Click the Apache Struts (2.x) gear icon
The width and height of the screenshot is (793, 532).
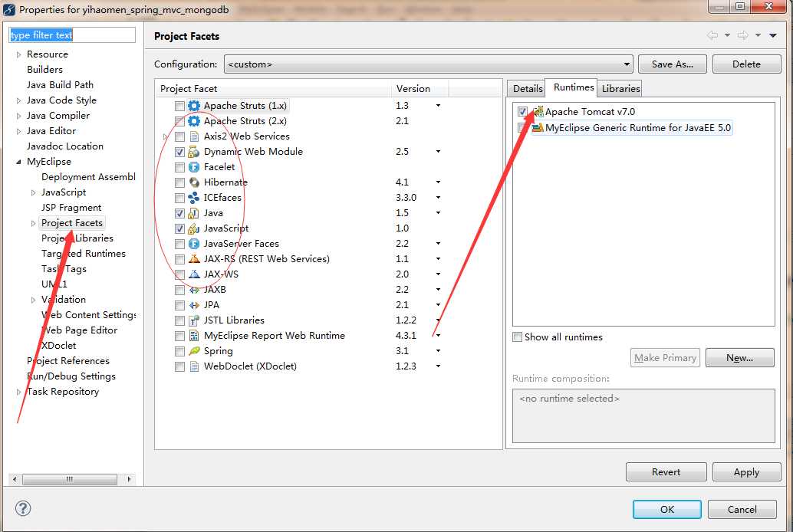click(x=194, y=121)
